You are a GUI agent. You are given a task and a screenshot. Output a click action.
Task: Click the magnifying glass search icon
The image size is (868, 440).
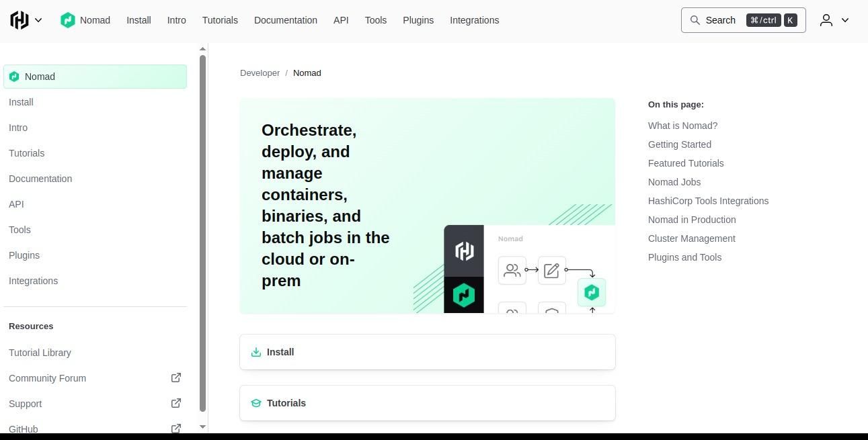695,20
